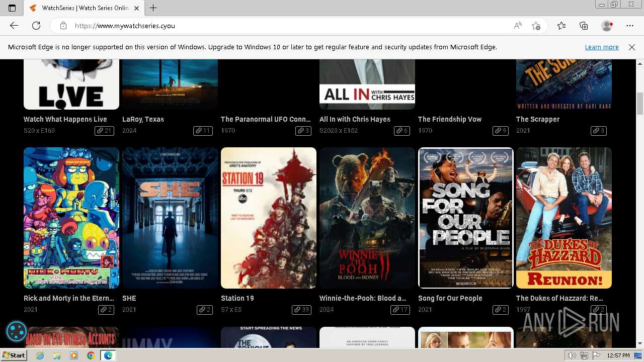Click title Winnie-the-Pooh: Blood a...
This screenshot has height=362, width=644.
pos(363,298)
